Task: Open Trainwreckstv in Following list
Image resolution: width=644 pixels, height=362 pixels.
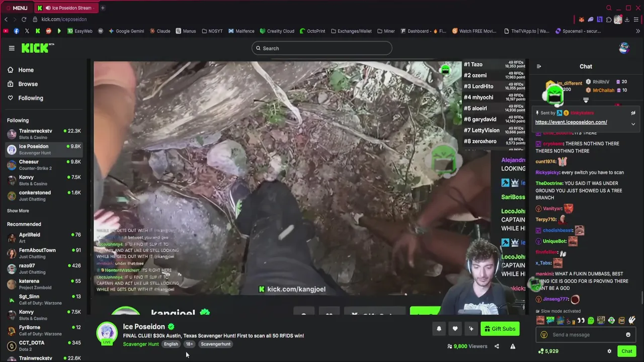Action: point(44,134)
